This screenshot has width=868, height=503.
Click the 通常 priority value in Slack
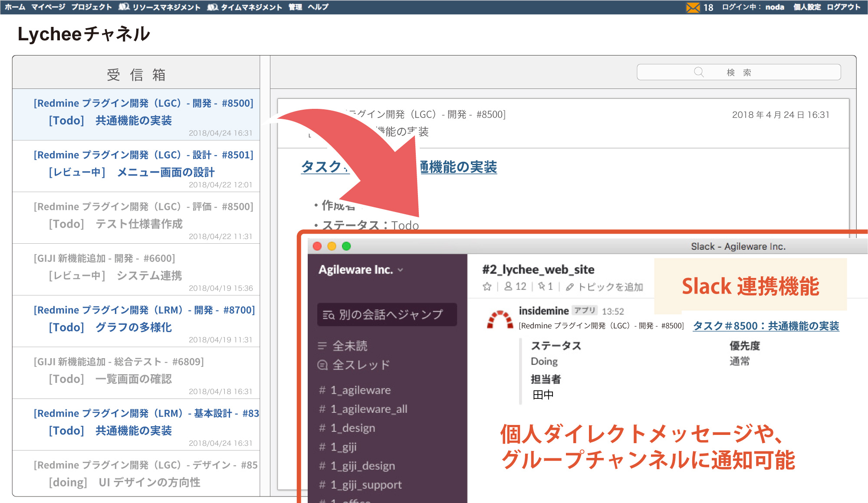[740, 361]
